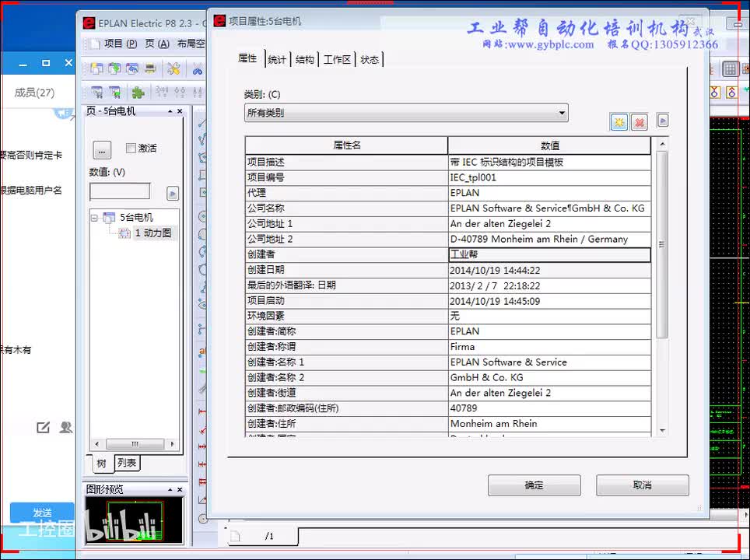This screenshot has width=750, height=560.
Task: Click the edit note icon in chat window
Action: [43, 427]
